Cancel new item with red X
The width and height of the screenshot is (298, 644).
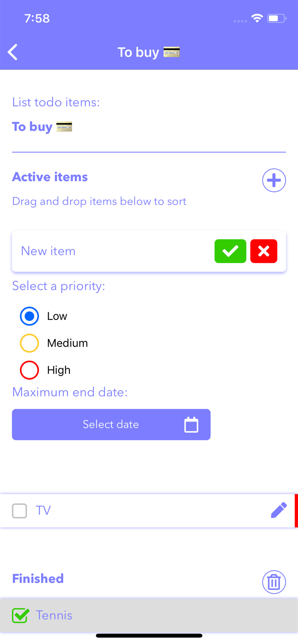[263, 251]
